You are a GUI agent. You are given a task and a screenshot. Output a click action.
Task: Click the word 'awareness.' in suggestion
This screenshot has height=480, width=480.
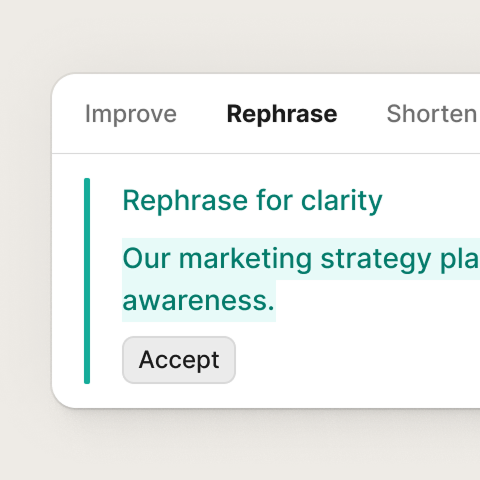[198, 301]
